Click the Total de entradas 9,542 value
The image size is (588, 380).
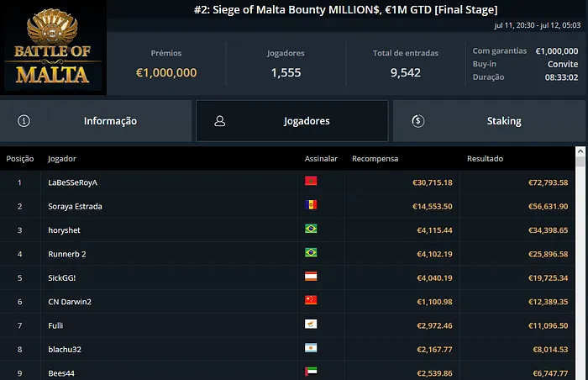point(406,72)
